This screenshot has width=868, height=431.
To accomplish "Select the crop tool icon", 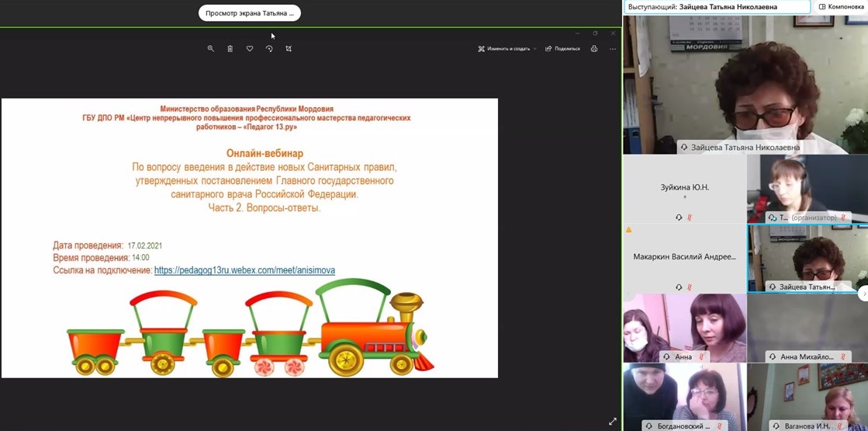I will pyautogui.click(x=289, y=49).
